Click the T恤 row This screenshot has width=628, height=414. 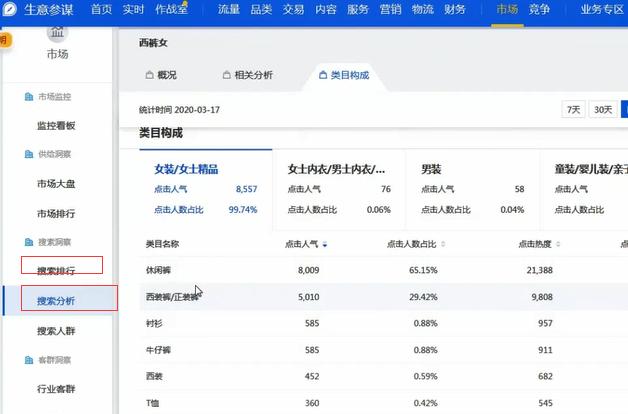pyautogui.click(x=384, y=402)
